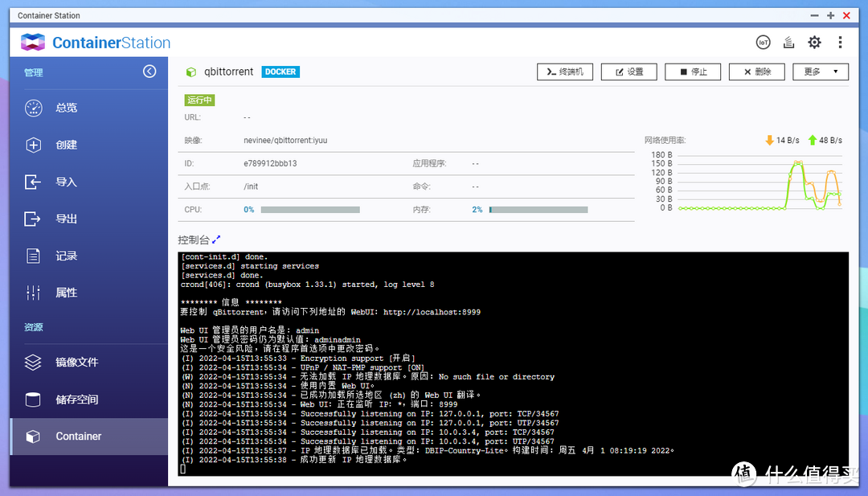Collapse the sidebar with the arrow circle icon
The image size is (868, 496).
(149, 72)
